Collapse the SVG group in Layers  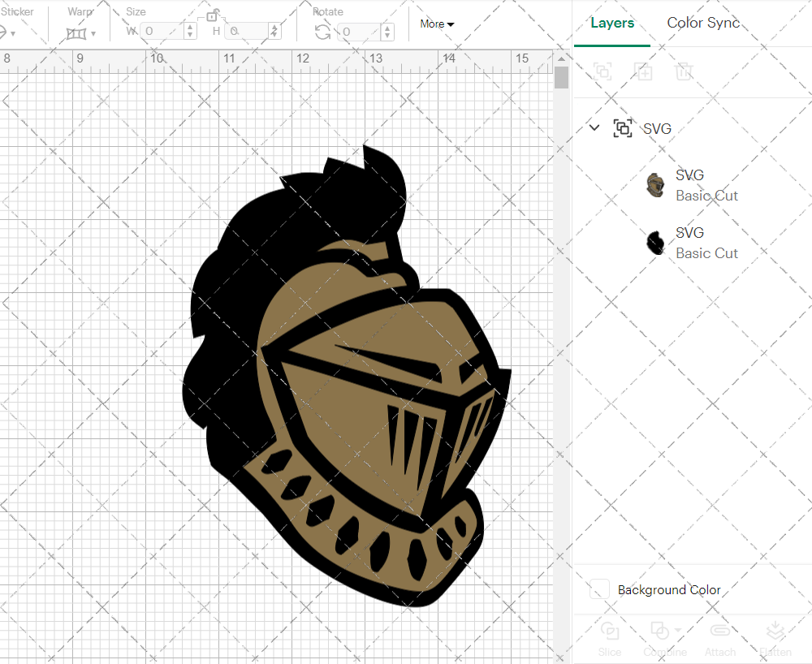point(594,127)
